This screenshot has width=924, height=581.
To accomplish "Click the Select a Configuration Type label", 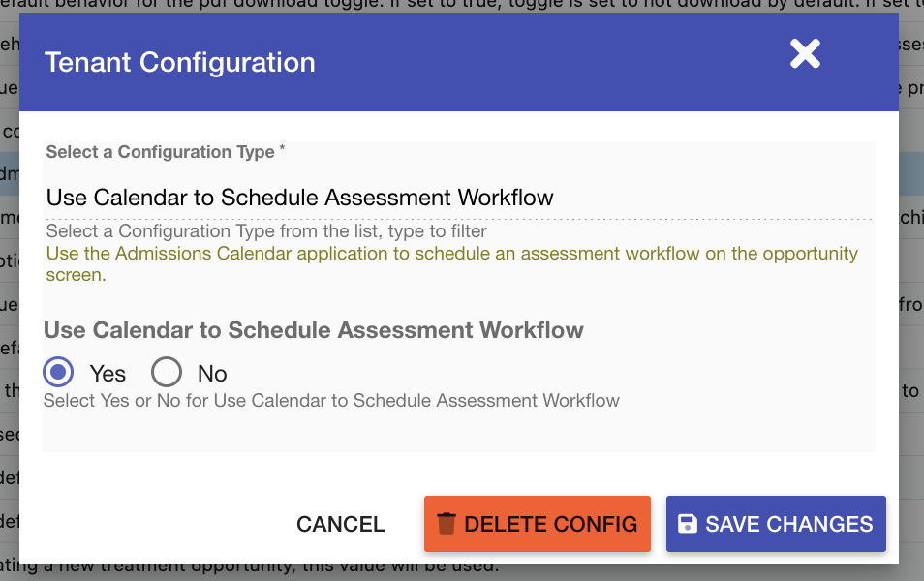I will [161, 152].
